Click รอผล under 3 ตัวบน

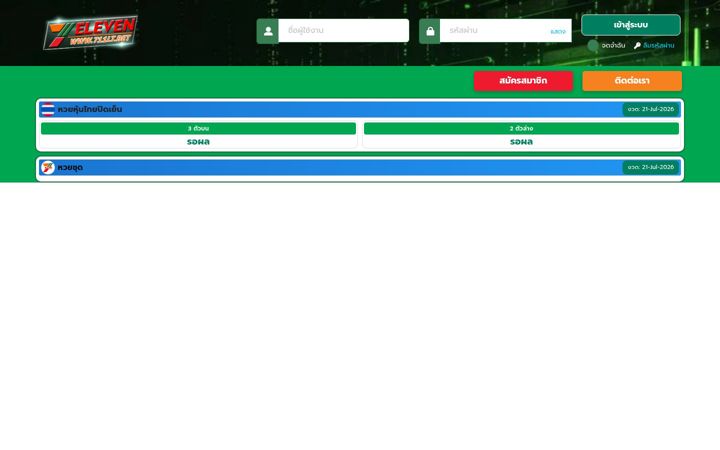(198, 142)
